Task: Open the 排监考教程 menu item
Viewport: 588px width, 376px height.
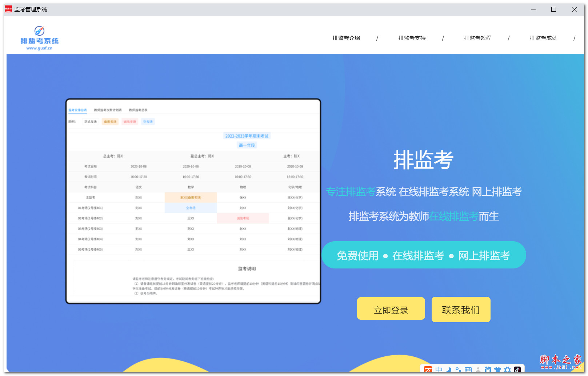Action: pos(477,38)
